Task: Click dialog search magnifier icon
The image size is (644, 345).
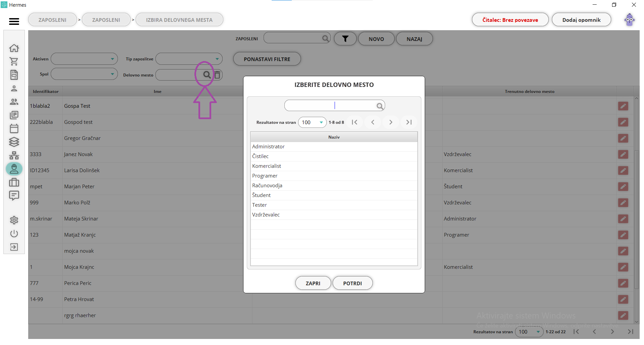Action: coord(380,106)
